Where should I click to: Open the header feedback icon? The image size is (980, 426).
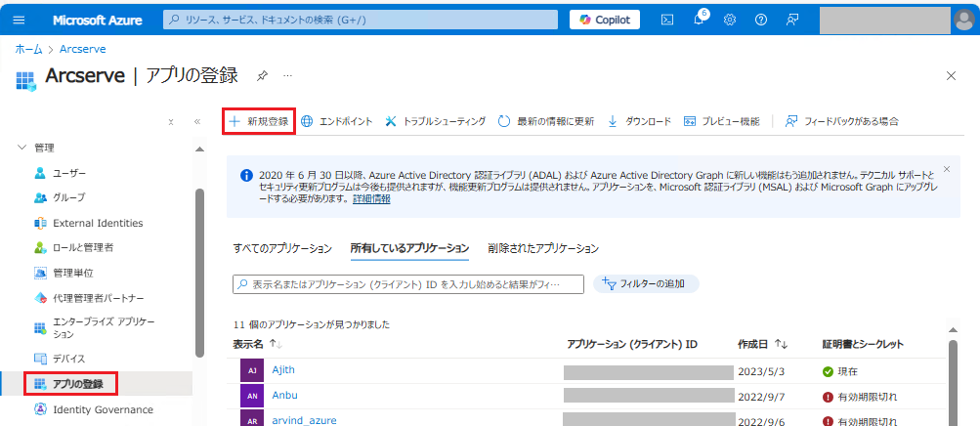[792, 20]
